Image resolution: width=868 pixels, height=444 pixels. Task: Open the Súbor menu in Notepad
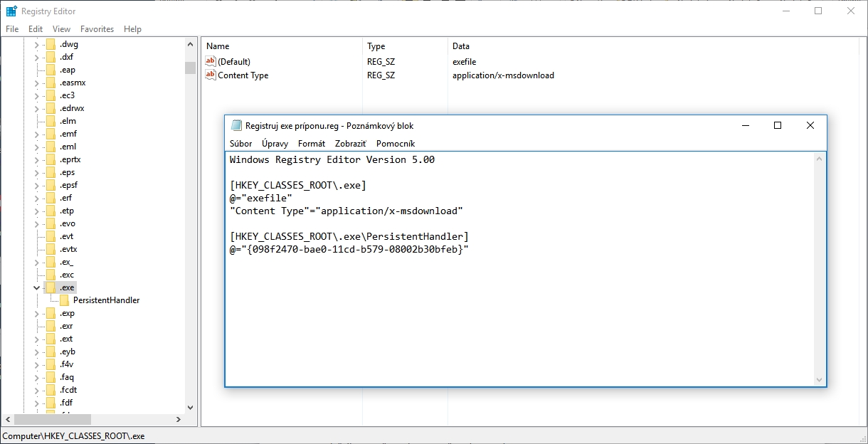(x=240, y=144)
